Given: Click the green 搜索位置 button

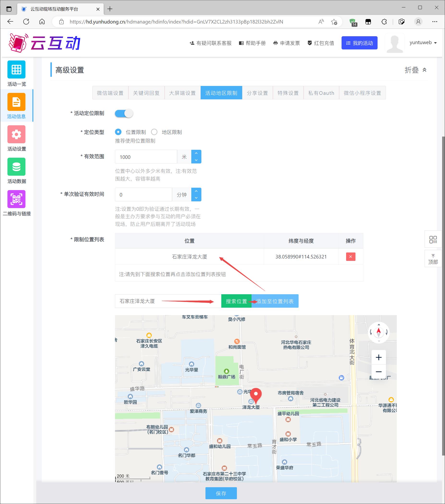Looking at the screenshot, I should tap(236, 301).
